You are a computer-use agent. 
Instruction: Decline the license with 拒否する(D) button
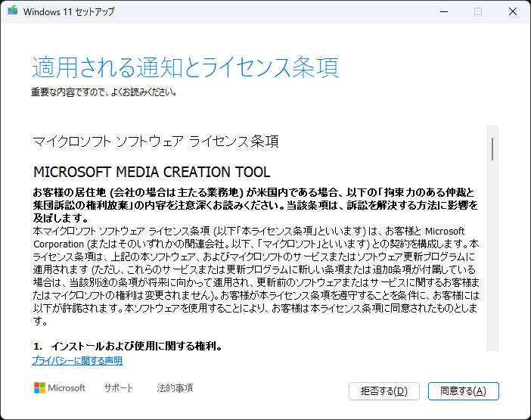click(x=383, y=391)
